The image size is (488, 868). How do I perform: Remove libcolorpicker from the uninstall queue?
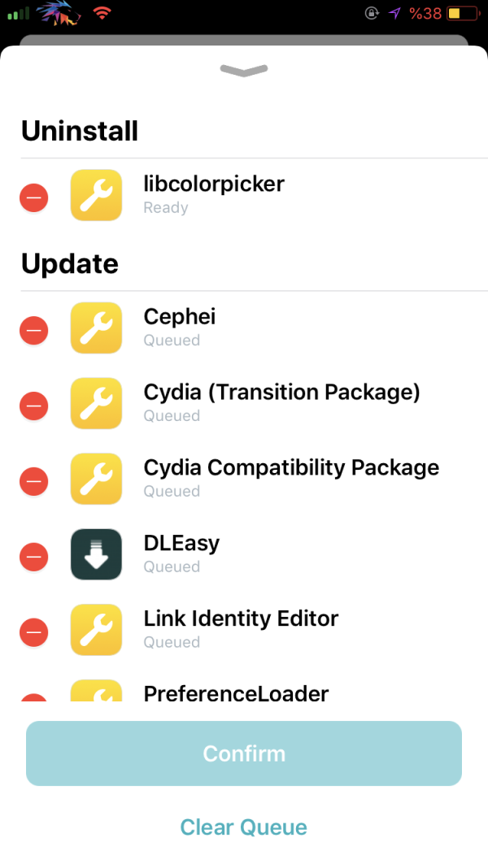(x=33, y=197)
